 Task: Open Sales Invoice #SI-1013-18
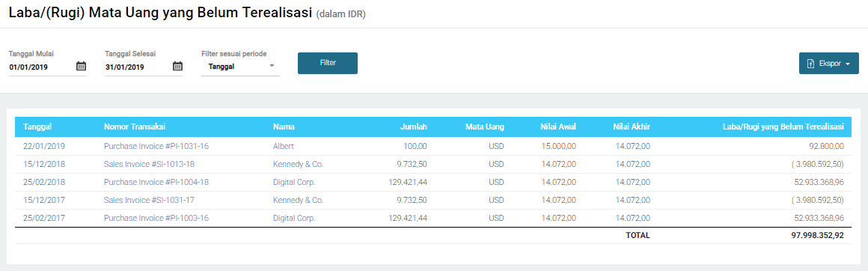click(150, 165)
